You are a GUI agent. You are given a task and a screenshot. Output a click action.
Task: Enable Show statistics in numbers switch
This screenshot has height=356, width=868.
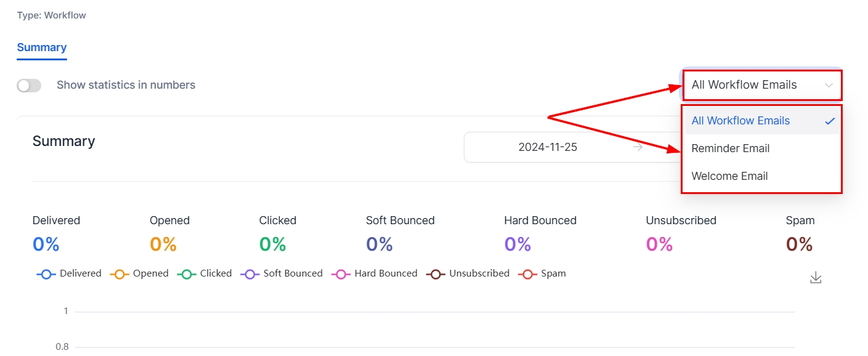point(29,86)
